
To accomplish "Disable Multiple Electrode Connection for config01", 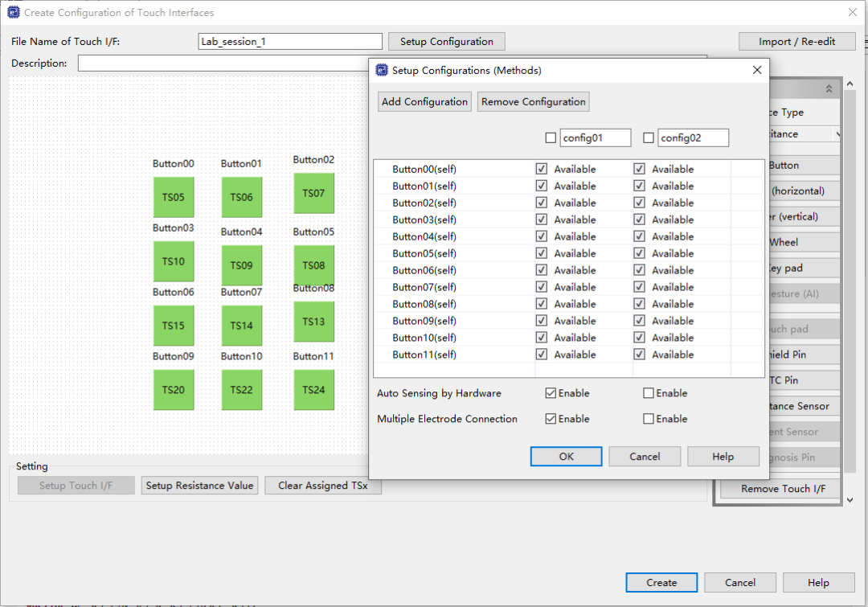I will pos(551,419).
